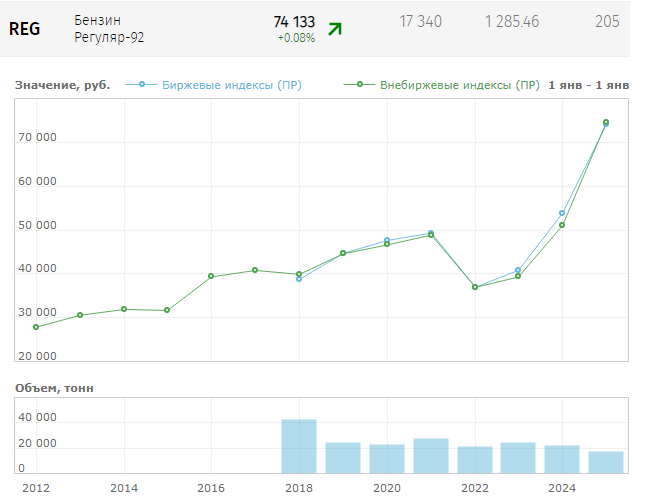Open the 1 янв - 1 янв date range
The width and height of the screenshot is (648, 500).
(x=588, y=85)
